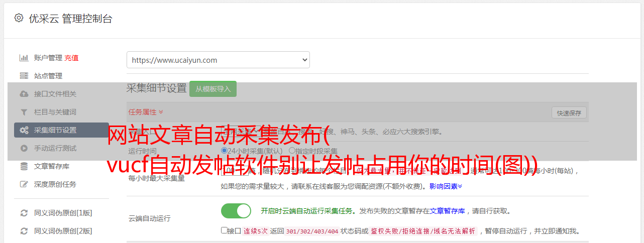Expand the 影响因素 link
Viewport: 644px width, 243px height.
(446, 186)
